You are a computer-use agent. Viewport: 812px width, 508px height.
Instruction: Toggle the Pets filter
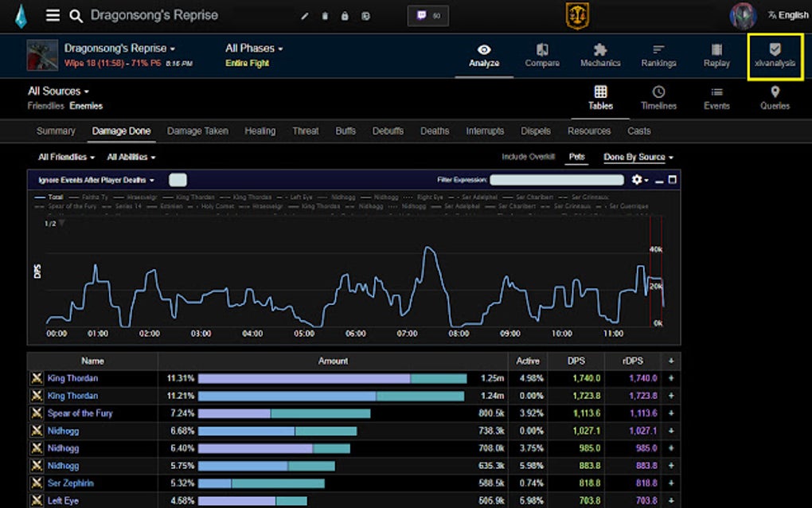[576, 157]
